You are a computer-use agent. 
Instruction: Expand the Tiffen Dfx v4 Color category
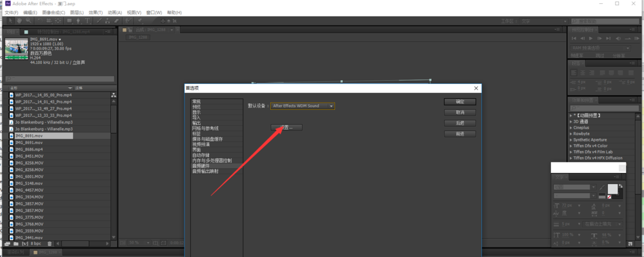pyautogui.click(x=571, y=145)
